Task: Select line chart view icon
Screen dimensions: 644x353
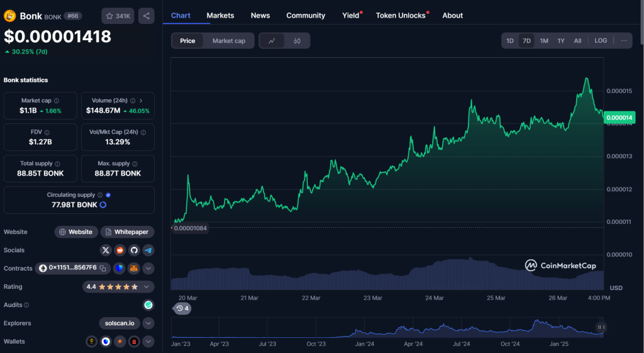Action: tap(272, 41)
